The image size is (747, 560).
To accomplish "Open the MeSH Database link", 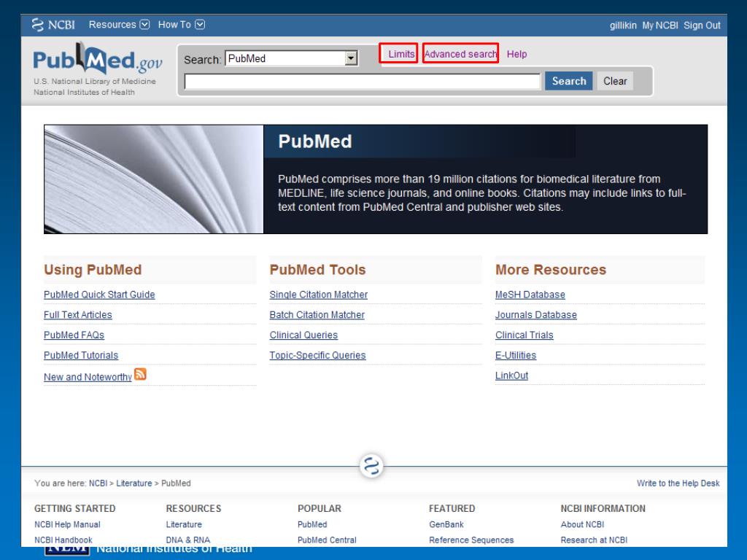I will pyautogui.click(x=530, y=295).
